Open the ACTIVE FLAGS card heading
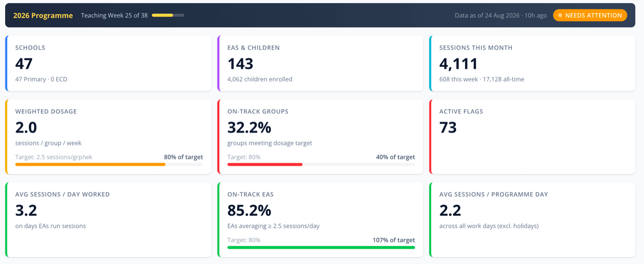 pyautogui.click(x=461, y=112)
